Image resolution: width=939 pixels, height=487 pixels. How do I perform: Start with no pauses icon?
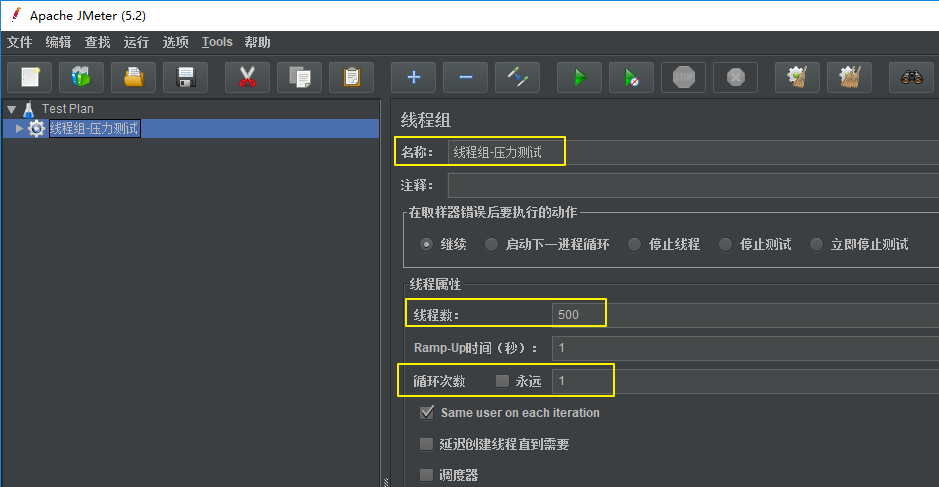(x=631, y=77)
